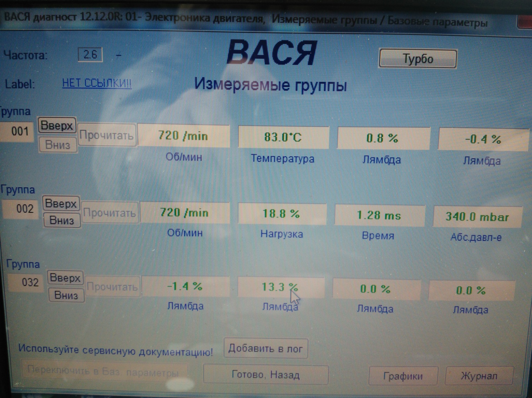
Task: Click Добавить в лог button
Action: coord(265,349)
